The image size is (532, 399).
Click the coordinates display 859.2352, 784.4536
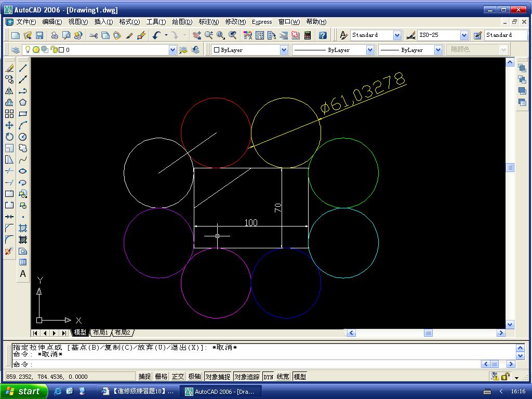pos(70,377)
